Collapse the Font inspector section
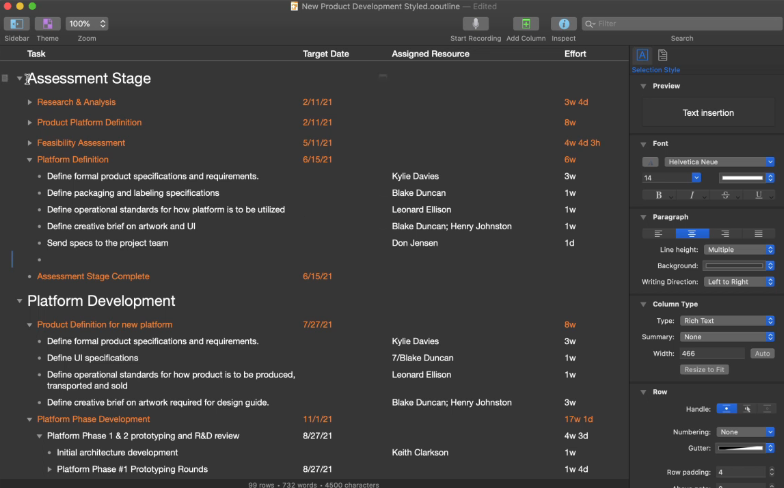This screenshot has width=784, height=488. point(644,144)
